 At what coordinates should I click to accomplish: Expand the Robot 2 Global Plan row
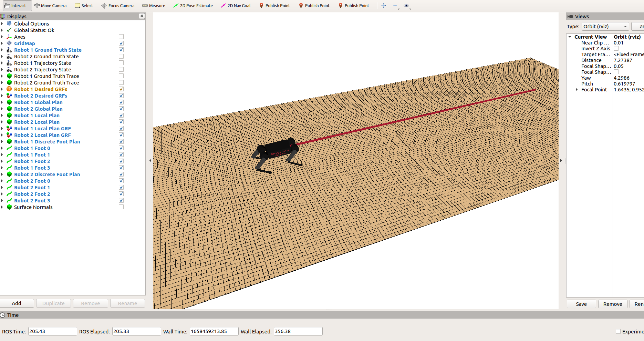coord(2,109)
